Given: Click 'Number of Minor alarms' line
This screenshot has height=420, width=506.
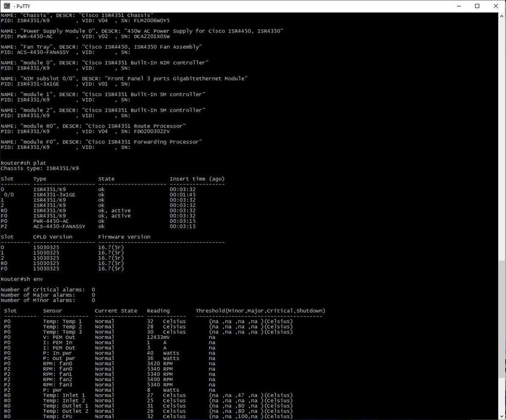Looking at the screenshot, I should click(x=47, y=300).
